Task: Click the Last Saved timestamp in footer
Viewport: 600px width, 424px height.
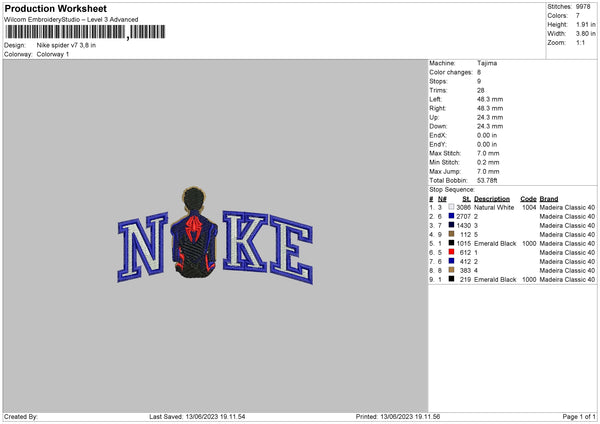Action: click(x=197, y=416)
